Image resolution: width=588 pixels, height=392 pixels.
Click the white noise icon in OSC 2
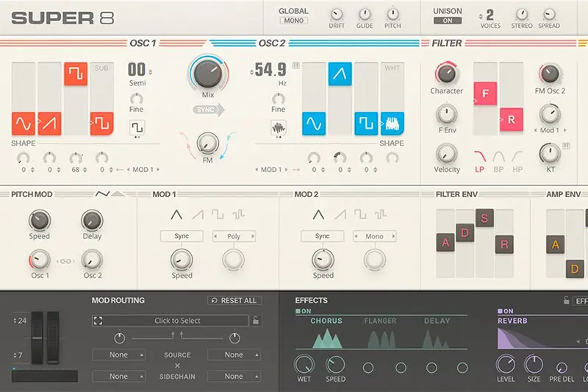392,123
